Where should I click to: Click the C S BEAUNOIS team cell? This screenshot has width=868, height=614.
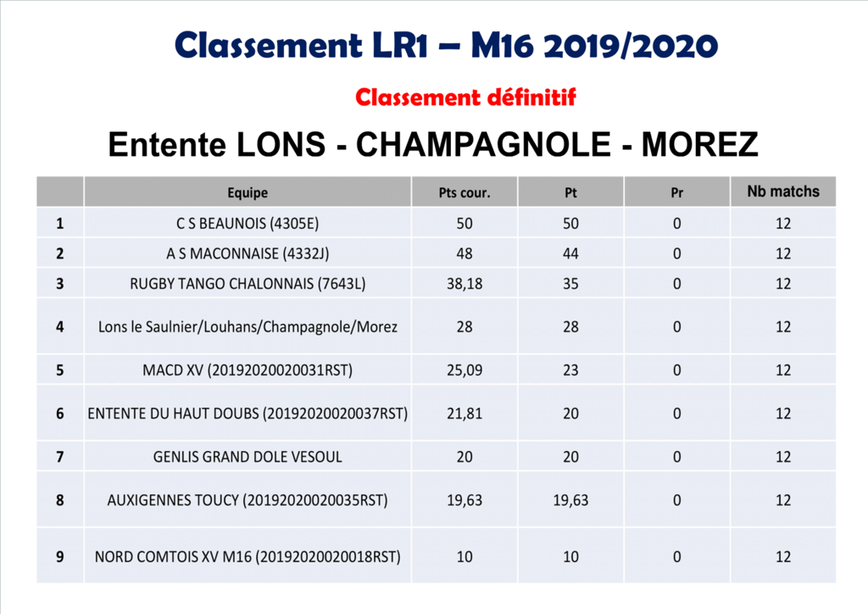tap(248, 224)
